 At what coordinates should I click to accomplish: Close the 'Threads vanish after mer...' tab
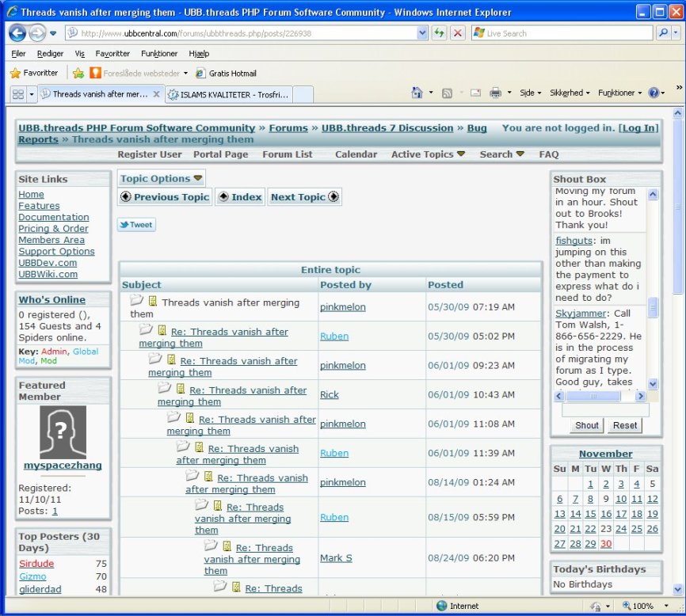[156, 94]
